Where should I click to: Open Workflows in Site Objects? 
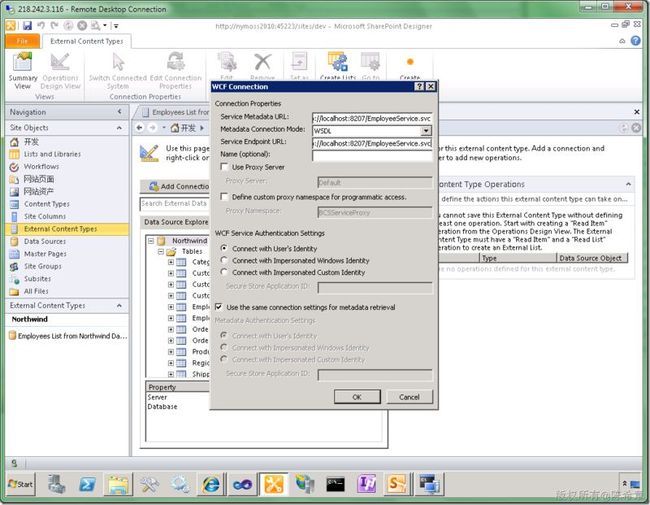point(41,166)
